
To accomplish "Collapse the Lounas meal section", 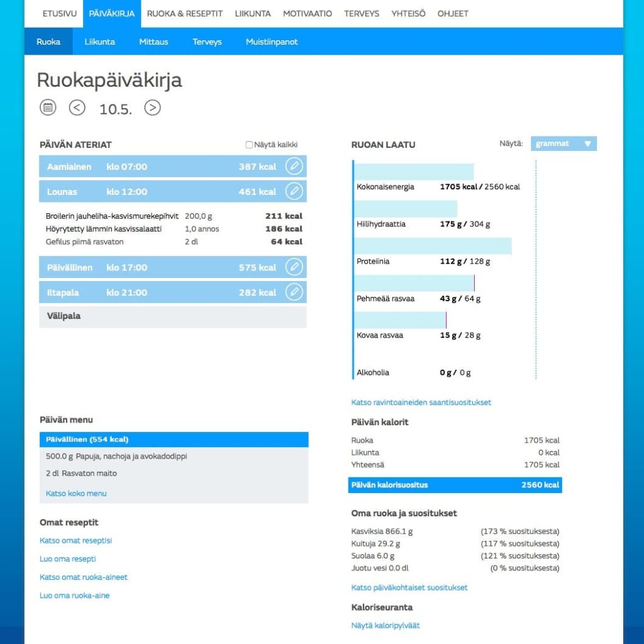I will (x=157, y=192).
